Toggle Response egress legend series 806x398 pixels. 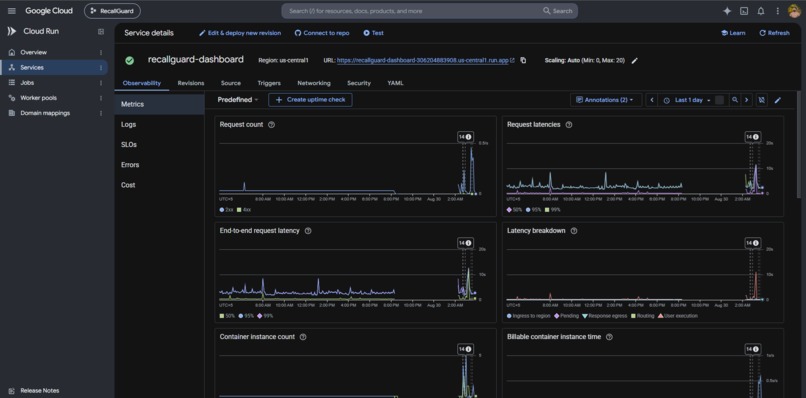(x=604, y=316)
